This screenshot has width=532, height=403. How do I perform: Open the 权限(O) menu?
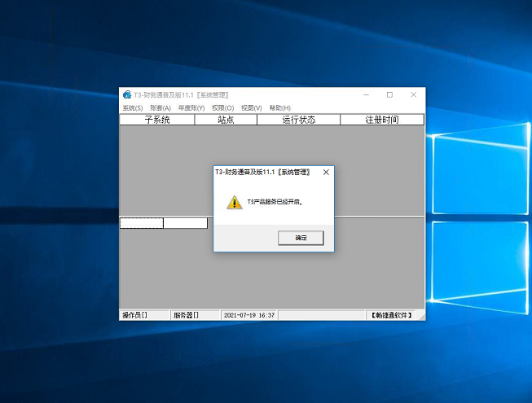tap(223, 107)
